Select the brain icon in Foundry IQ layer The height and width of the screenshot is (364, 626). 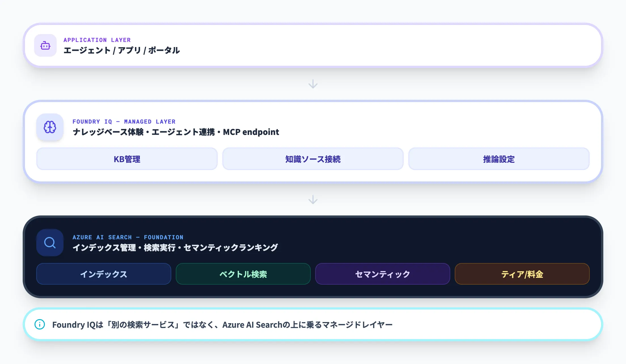[x=50, y=127]
